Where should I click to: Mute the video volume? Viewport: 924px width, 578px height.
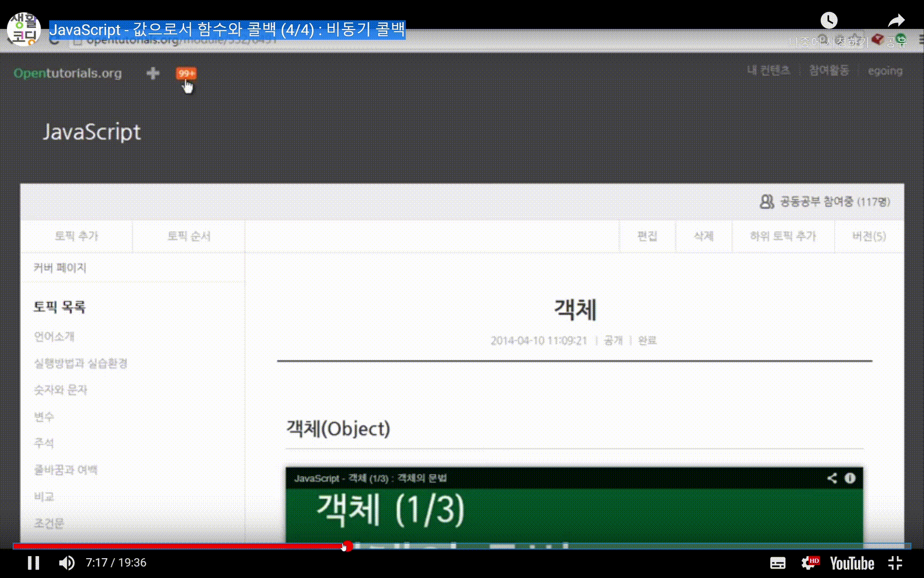(x=67, y=563)
